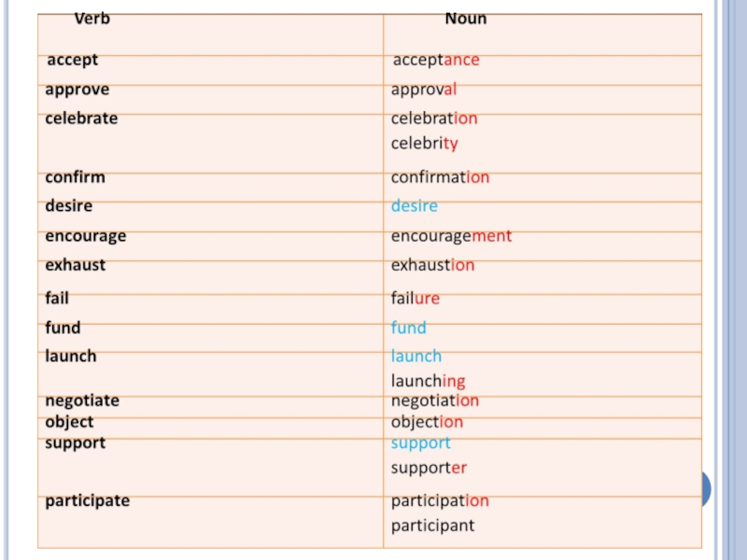Click the blue noun desire
Viewport: 747px width, 560px height.
click(414, 205)
